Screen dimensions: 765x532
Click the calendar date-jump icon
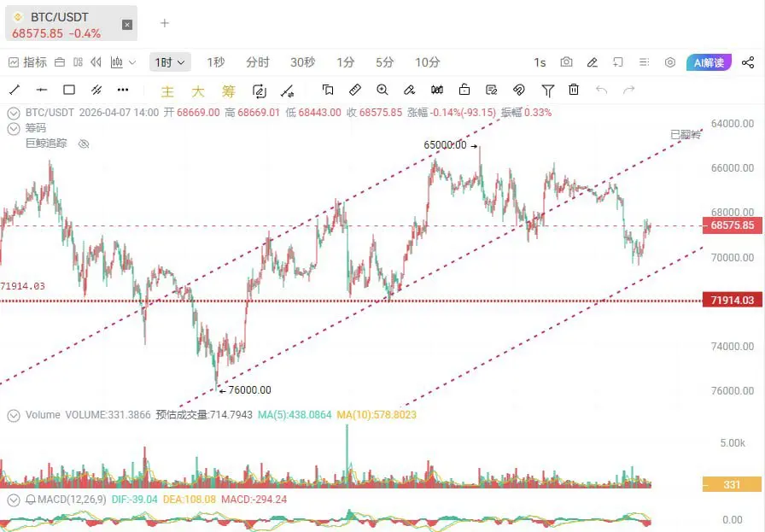tap(60, 62)
